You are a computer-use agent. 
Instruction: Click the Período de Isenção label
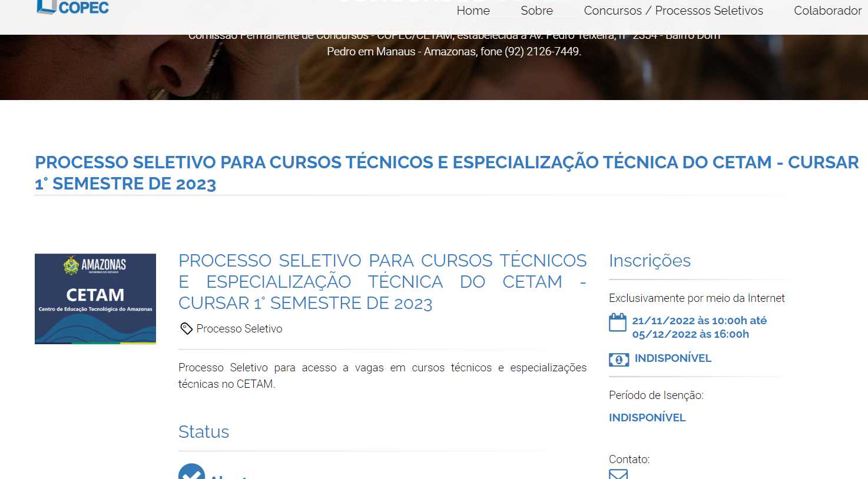(656, 395)
